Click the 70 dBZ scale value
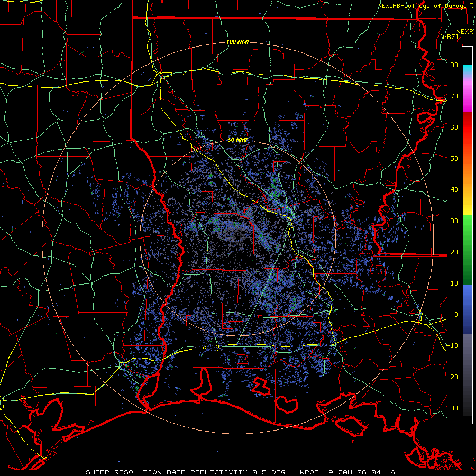 click(454, 96)
